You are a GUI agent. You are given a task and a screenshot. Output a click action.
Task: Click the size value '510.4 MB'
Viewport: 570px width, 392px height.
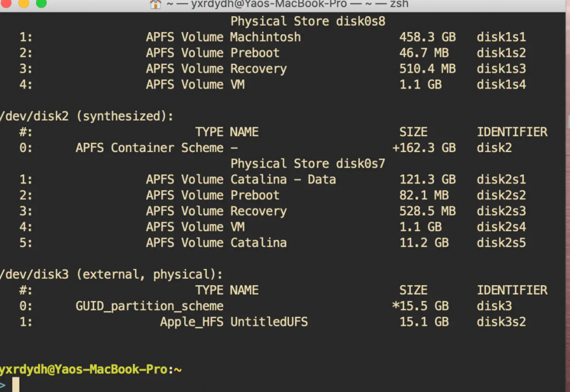427,68
